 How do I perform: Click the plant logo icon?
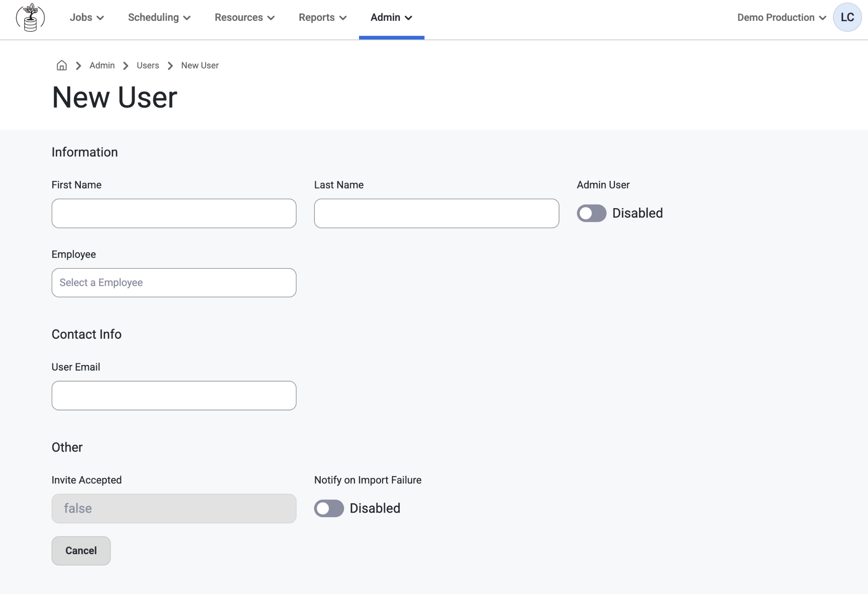point(30,17)
